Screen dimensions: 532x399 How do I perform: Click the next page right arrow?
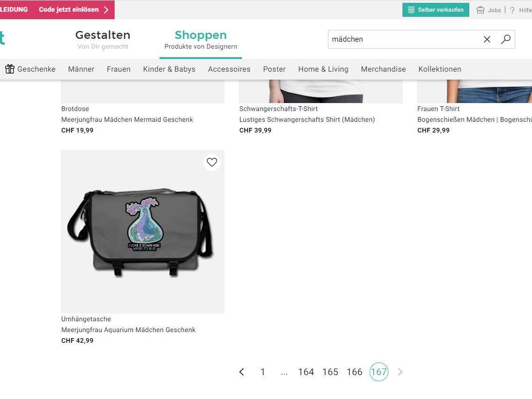(x=400, y=372)
